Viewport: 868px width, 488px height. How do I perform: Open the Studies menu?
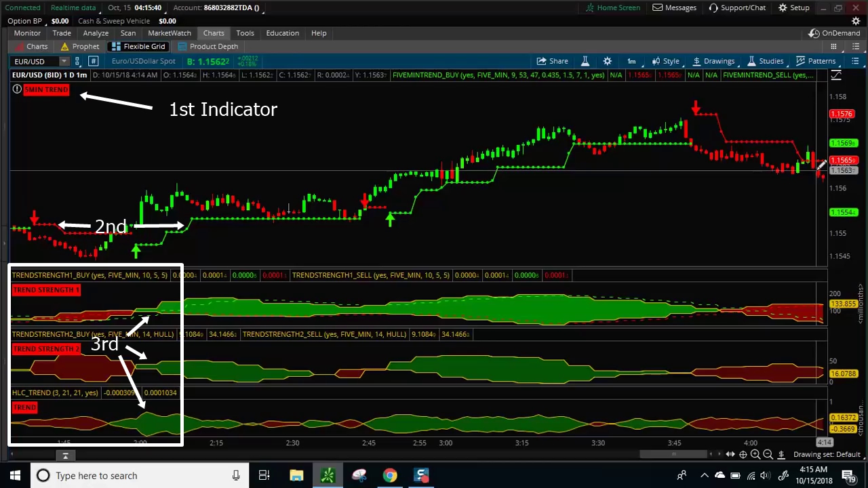765,61
